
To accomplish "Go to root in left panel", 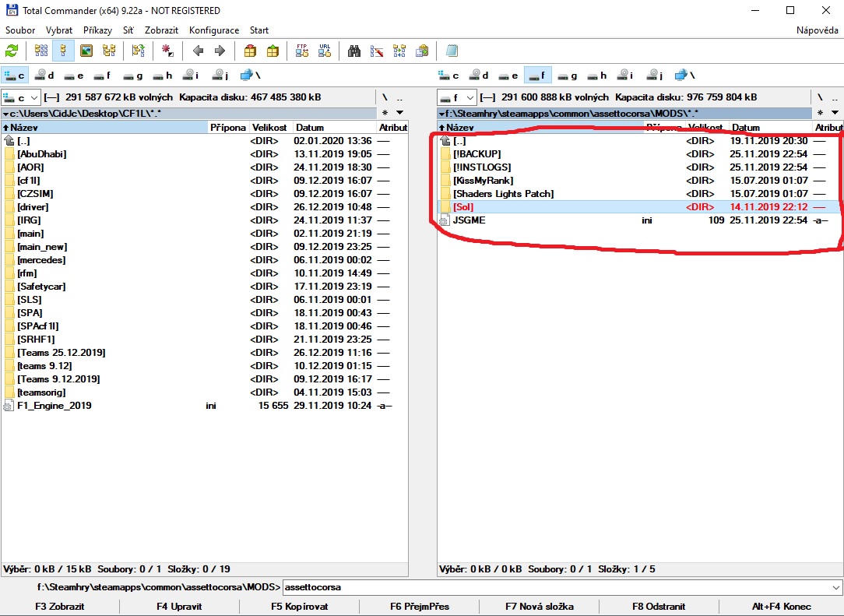I will pyautogui.click(x=385, y=97).
